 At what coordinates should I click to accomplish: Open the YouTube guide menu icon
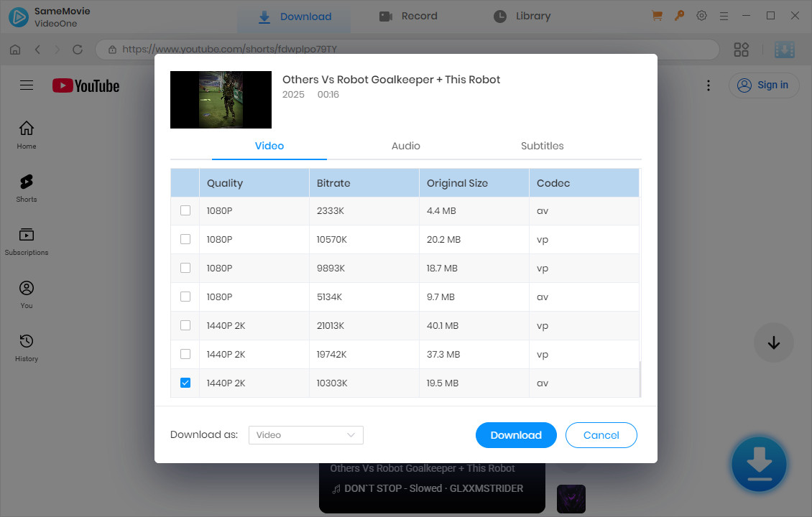(27, 85)
